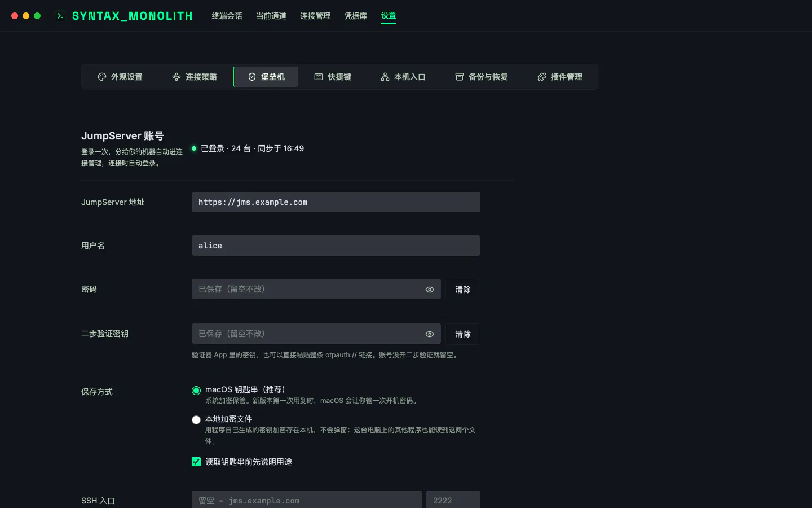Go to the 插件管理 tab
812x508 pixels.
coord(560,77)
